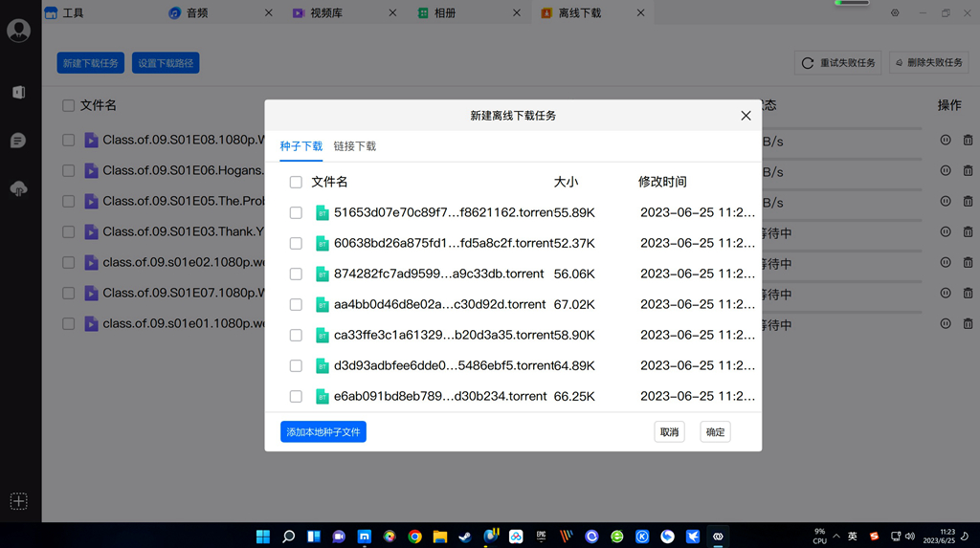Delete the class.of.09.s01e02 download task
Viewport: 980px width, 548px height.
tap(969, 262)
